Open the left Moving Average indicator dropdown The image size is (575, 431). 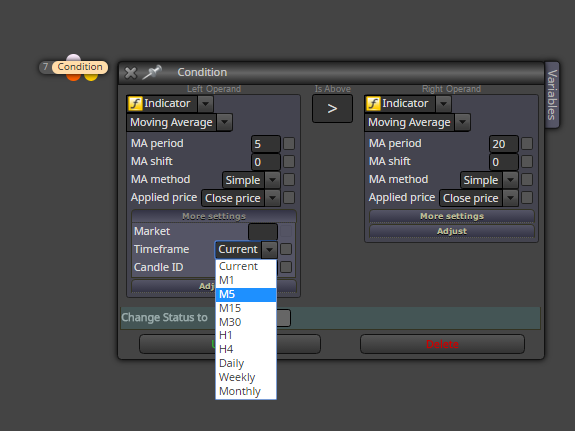pos(224,122)
